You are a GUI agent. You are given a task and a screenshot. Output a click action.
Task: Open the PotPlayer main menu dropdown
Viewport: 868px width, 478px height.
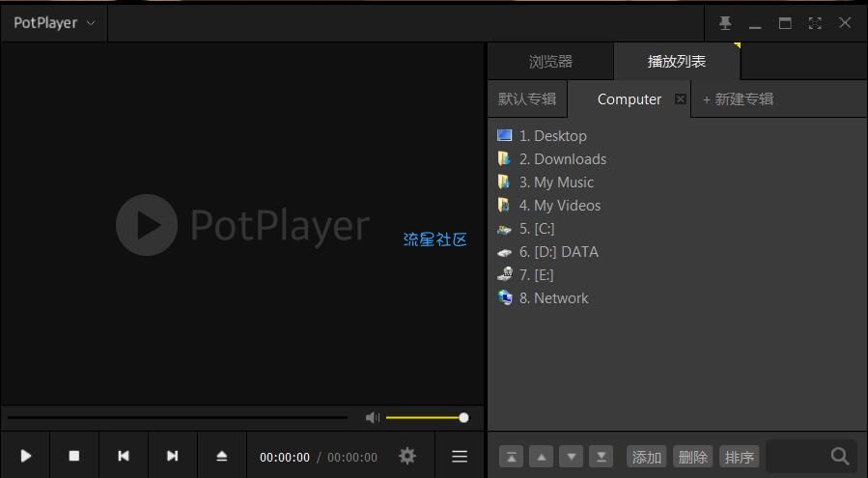pyautogui.click(x=54, y=23)
